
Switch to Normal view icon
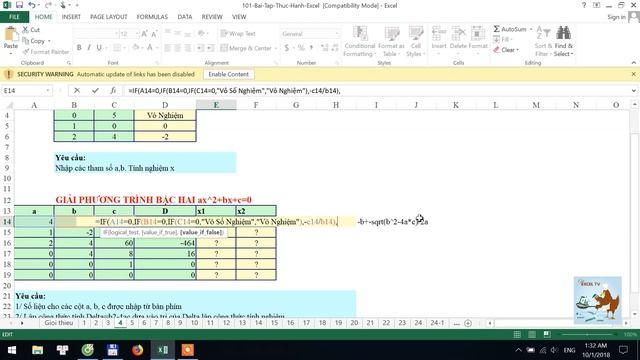pyautogui.click(x=517, y=335)
